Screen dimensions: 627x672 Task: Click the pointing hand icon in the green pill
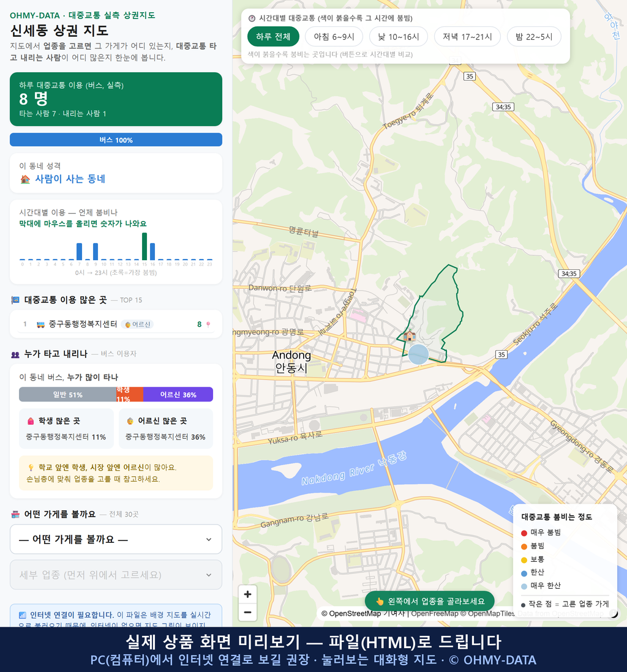pyautogui.click(x=380, y=601)
